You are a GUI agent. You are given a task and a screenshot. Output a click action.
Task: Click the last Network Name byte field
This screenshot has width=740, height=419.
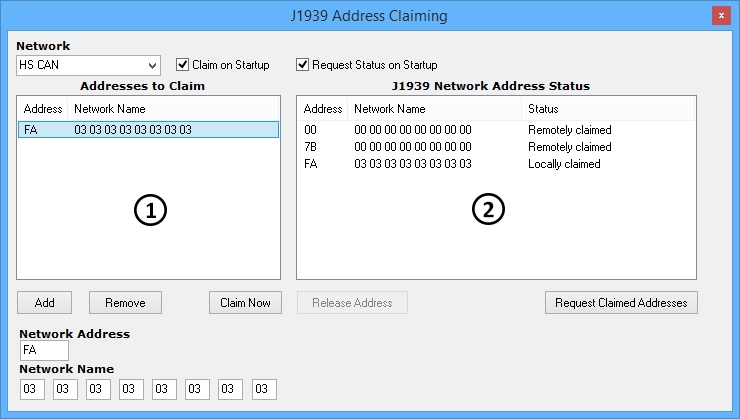click(264, 389)
